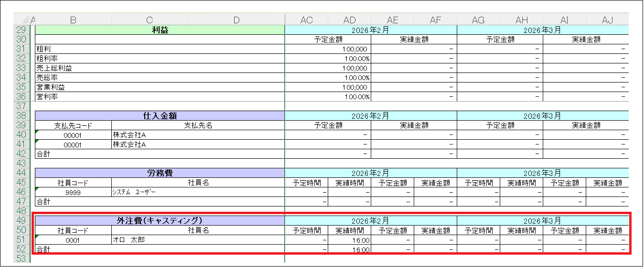Screen dimensions: 644x268
Task: Select row header 48
Action: (21, 211)
